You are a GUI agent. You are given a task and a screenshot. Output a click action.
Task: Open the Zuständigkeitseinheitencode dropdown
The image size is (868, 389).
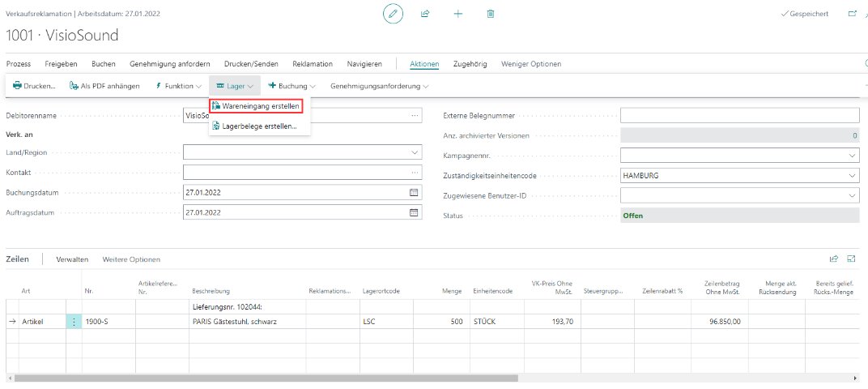pos(852,175)
